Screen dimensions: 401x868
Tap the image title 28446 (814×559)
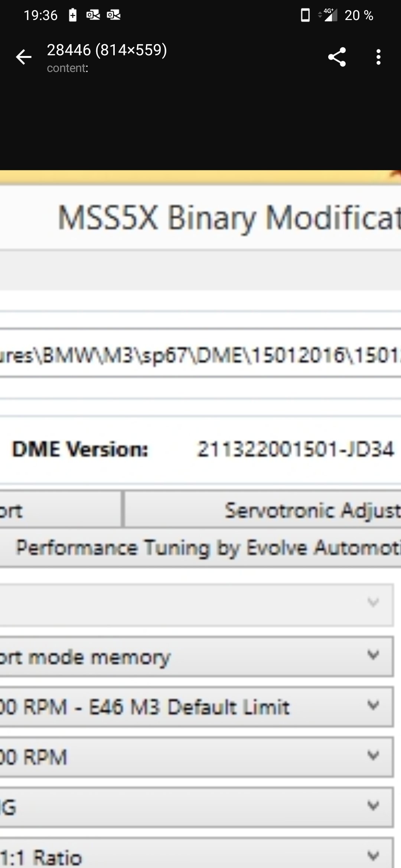pyautogui.click(x=107, y=50)
